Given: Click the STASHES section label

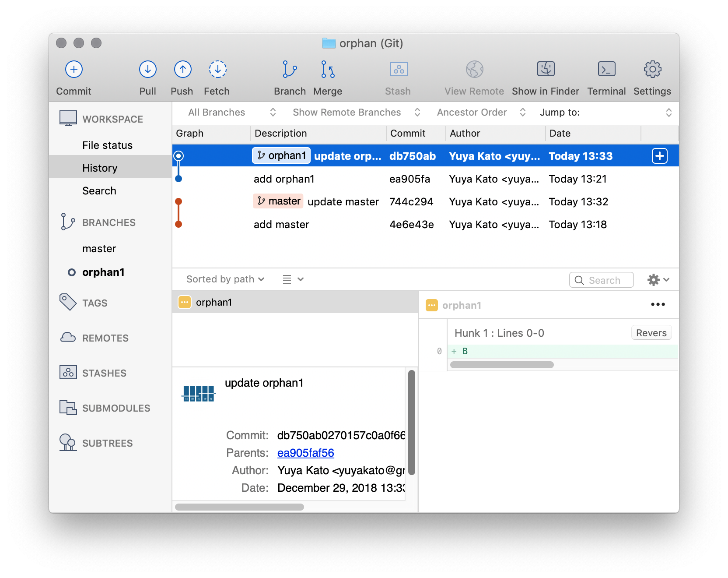Looking at the screenshot, I should 104,373.
